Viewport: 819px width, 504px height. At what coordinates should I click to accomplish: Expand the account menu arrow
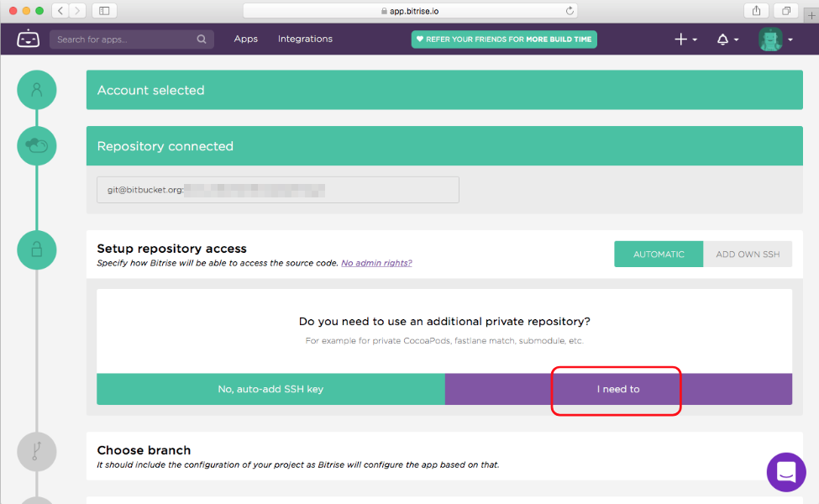790,39
